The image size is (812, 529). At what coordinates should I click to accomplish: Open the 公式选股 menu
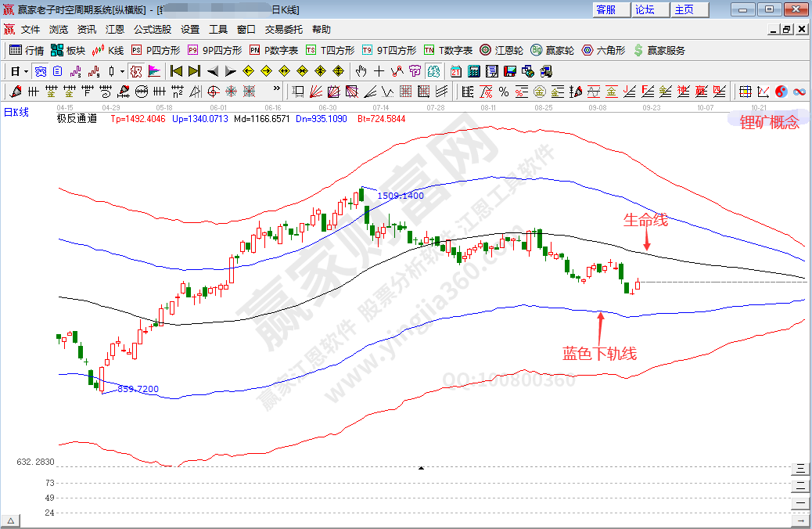(152, 29)
